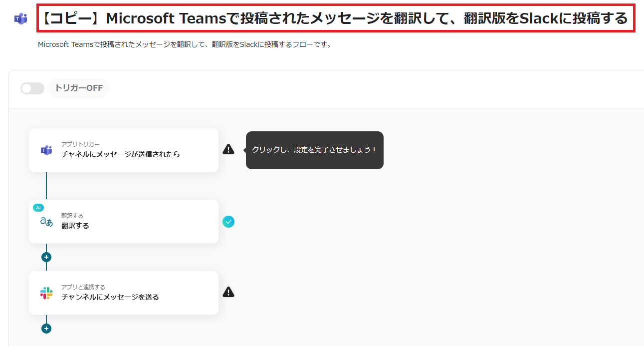644x346 pixels.
Task: Click the warning icon beside the Teams trigger step
Action: tap(228, 149)
